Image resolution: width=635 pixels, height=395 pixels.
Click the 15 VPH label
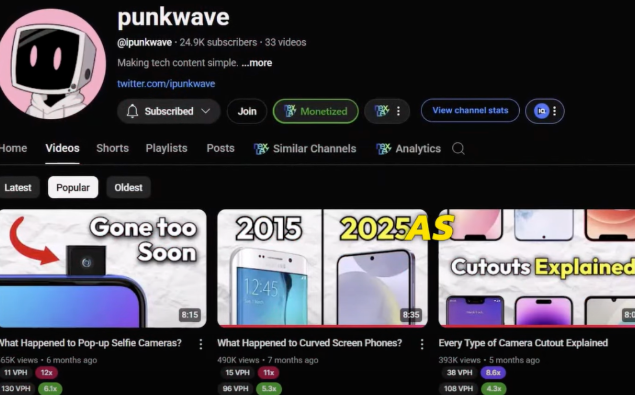pos(237,373)
